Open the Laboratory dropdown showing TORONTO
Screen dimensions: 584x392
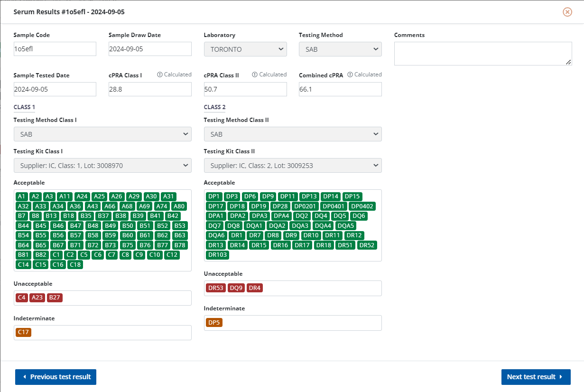(245, 49)
